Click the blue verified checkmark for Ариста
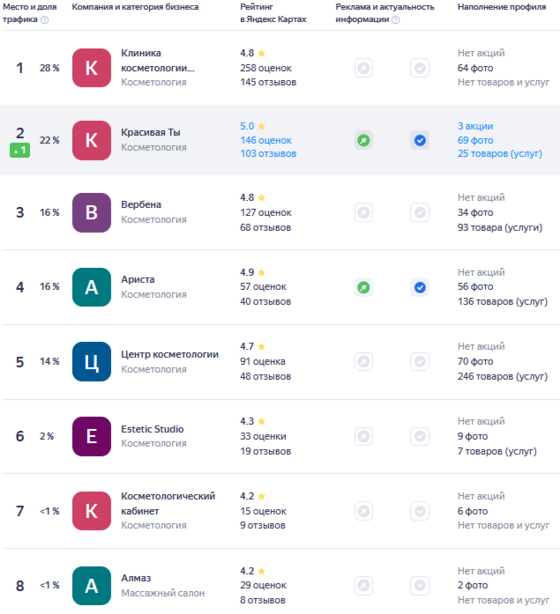 tap(420, 287)
